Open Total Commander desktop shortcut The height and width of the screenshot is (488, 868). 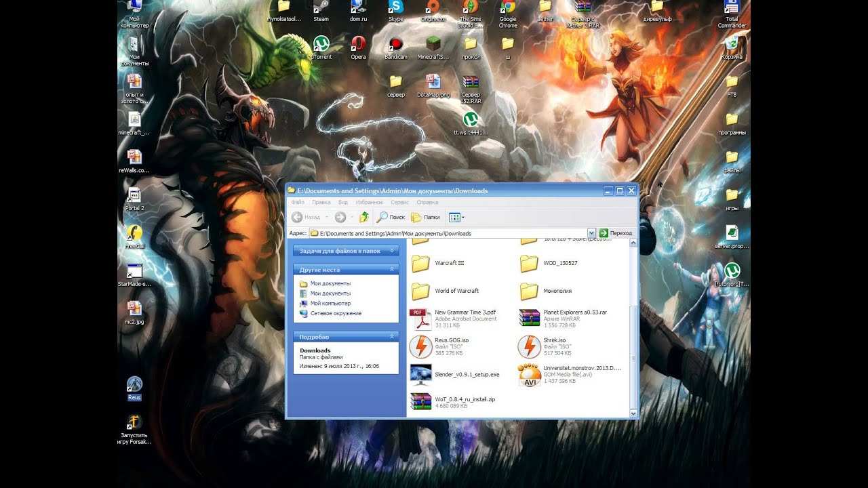pyautogui.click(x=732, y=14)
